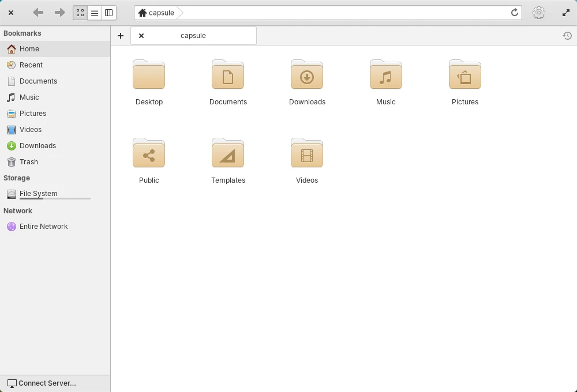This screenshot has height=392, width=577.
Task: Add a new tab with plus button
Action: [x=121, y=36]
